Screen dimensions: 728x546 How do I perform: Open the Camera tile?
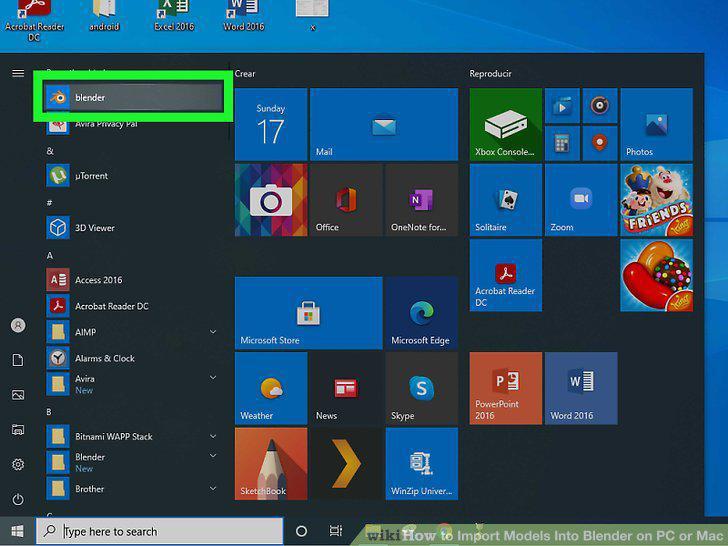click(271, 200)
